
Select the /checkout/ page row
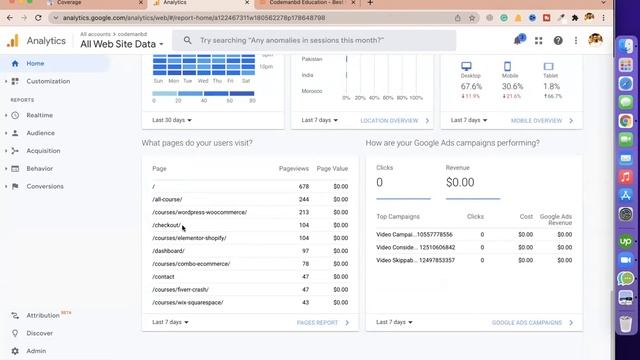[x=250, y=225]
